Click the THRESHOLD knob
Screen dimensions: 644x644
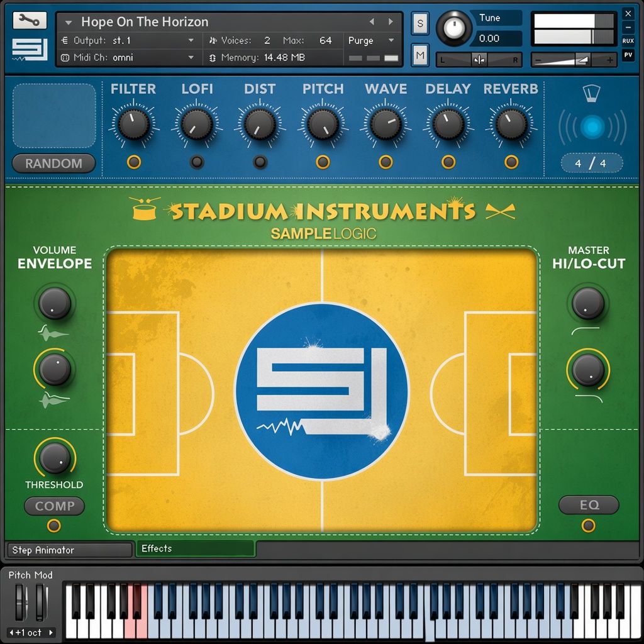pyautogui.click(x=55, y=458)
